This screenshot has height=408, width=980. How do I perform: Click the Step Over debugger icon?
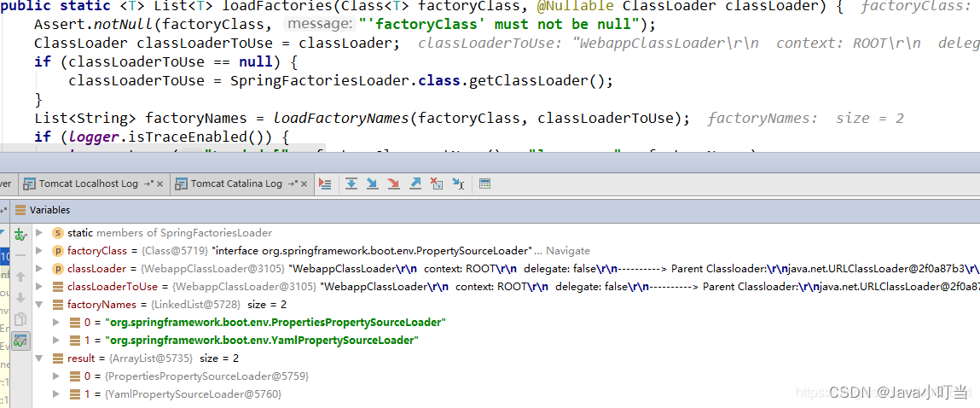tap(352, 184)
